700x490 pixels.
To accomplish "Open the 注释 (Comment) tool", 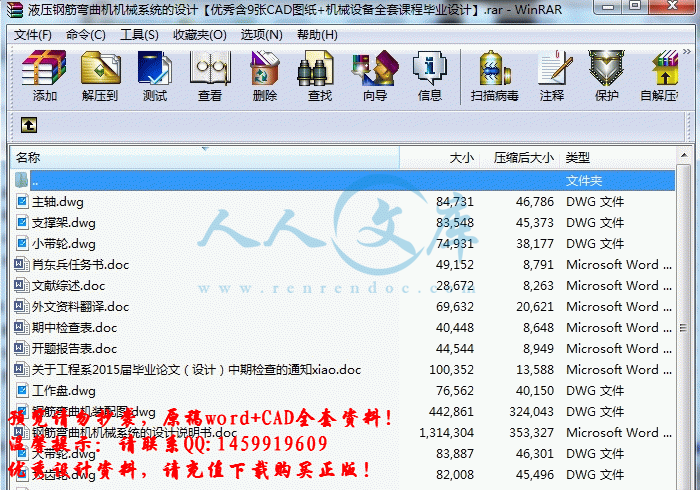I will click(555, 67).
